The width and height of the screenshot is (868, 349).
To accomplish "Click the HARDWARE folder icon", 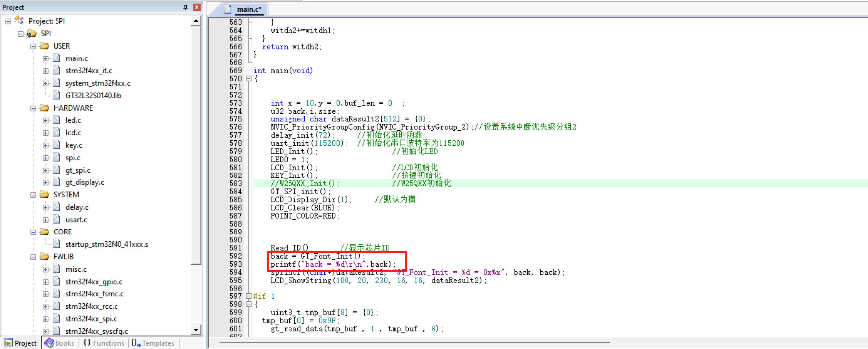I will [44, 108].
